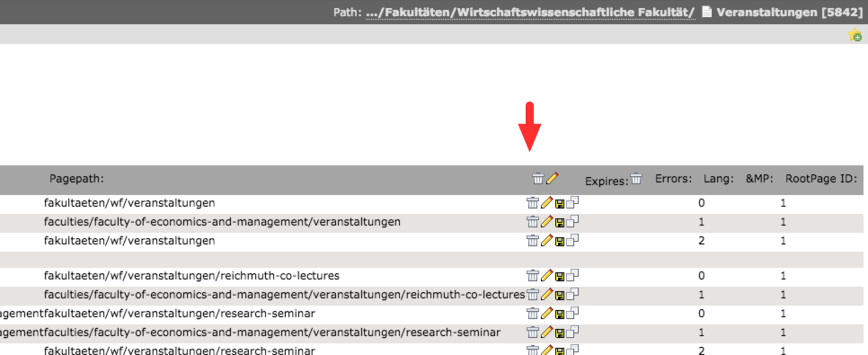Screen dimensions: 868x355
Task: Save the fakultaeten/wf/veranstaltungen row with Lang 2
Action: click(x=559, y=242)
